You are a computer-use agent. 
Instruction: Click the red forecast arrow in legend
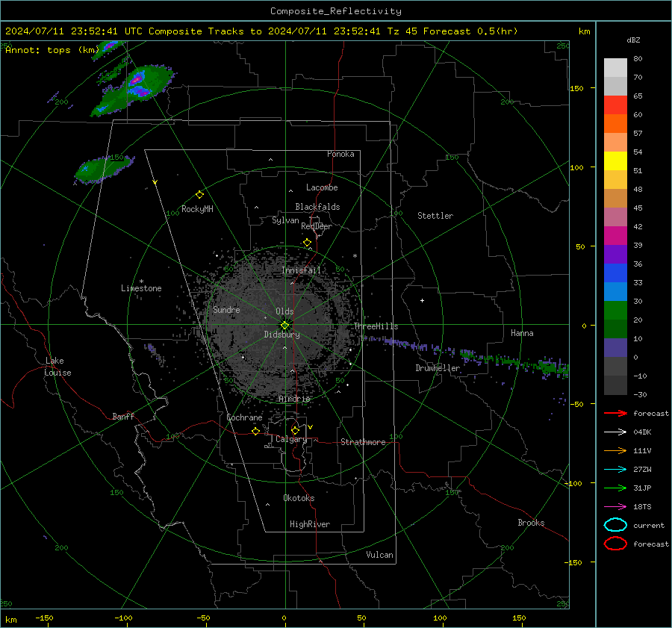pyautogui.click(x=615, y=413)
